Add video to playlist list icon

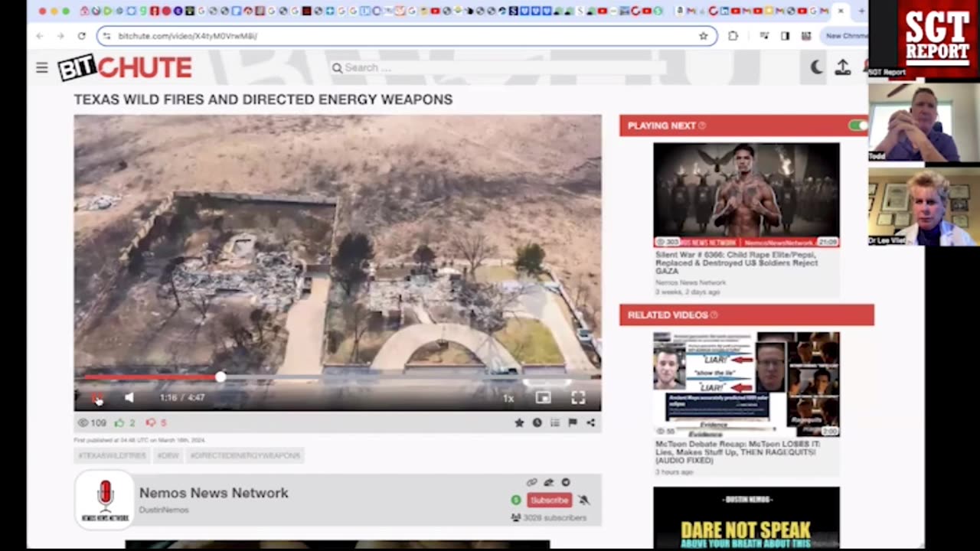tap(555, 422)
